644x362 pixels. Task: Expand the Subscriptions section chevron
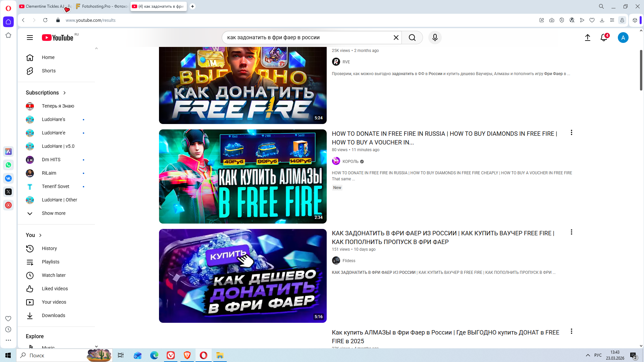tap(64, 93)
